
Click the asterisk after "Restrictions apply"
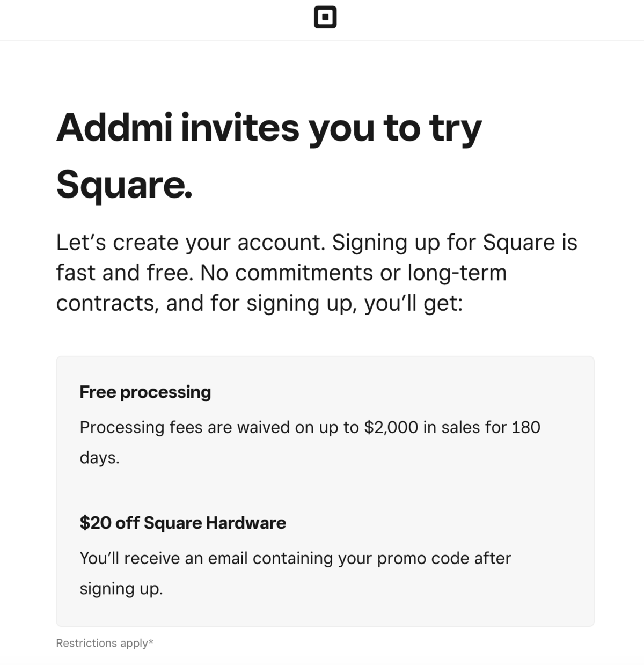tap(151, 641)
